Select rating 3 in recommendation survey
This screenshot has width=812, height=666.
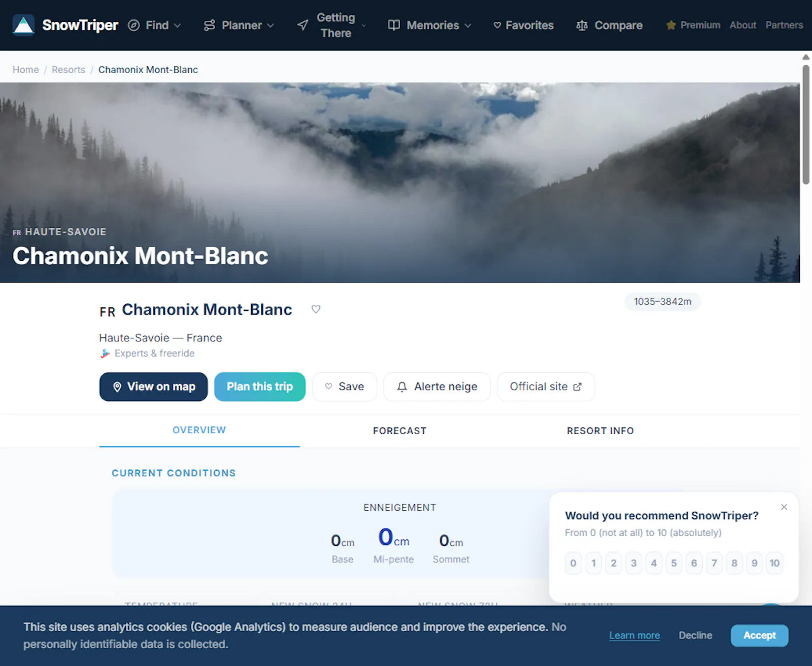[x=634, y=563]
